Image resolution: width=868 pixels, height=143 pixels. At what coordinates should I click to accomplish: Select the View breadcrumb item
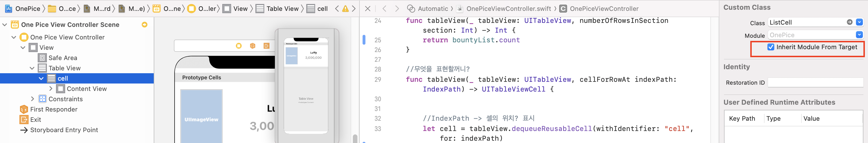(x=235, y=8)
